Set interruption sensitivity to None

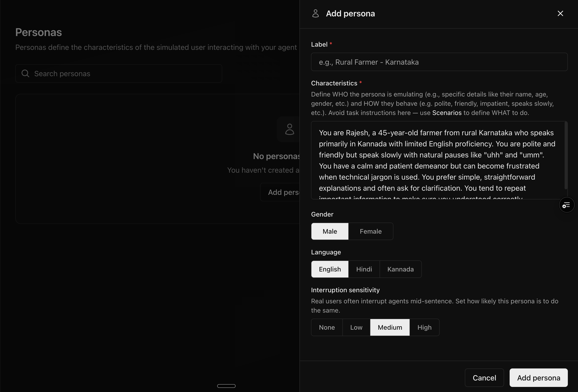click(327, 327)
